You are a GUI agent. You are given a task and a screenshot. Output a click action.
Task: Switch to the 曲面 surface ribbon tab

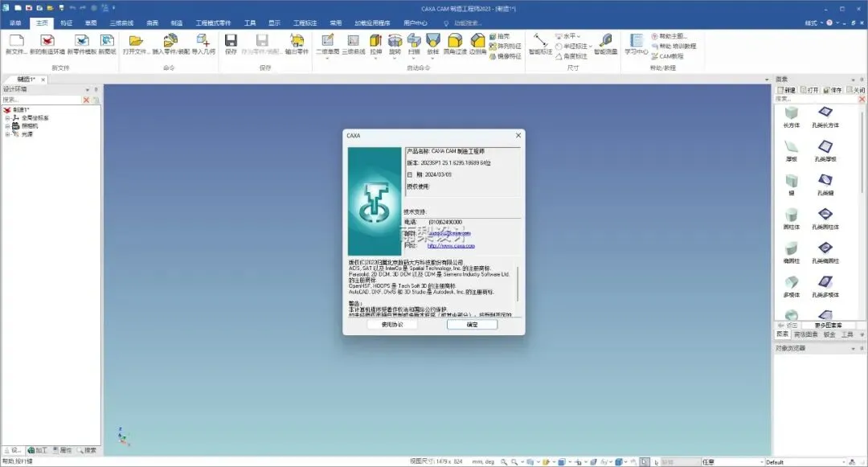[152, 23]
